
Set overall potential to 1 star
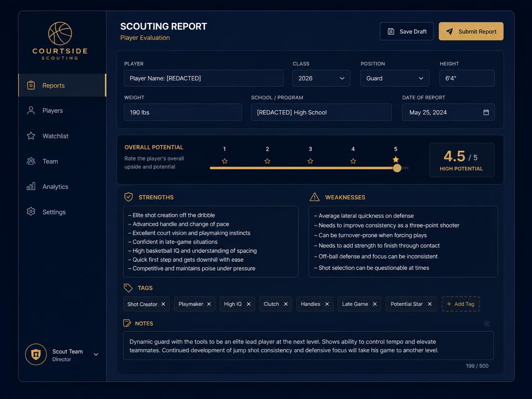(x=224, y=161)
